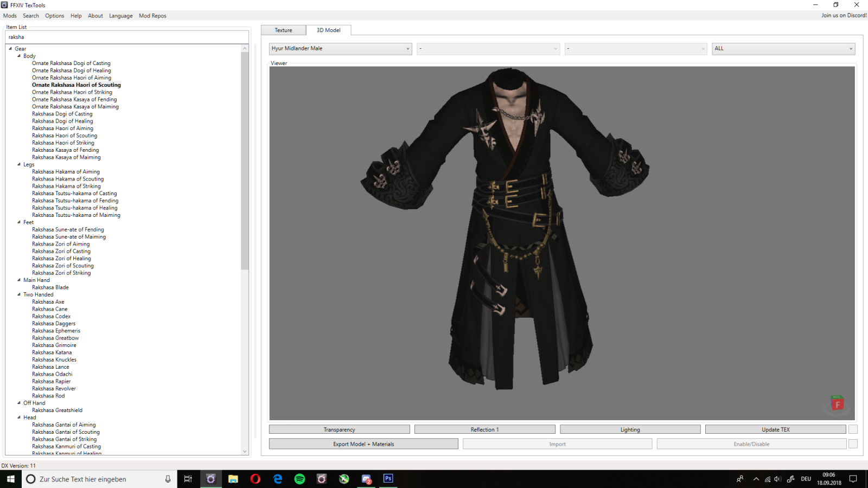
Task: Collapse the Body tree node
Action: pos(19,56)
